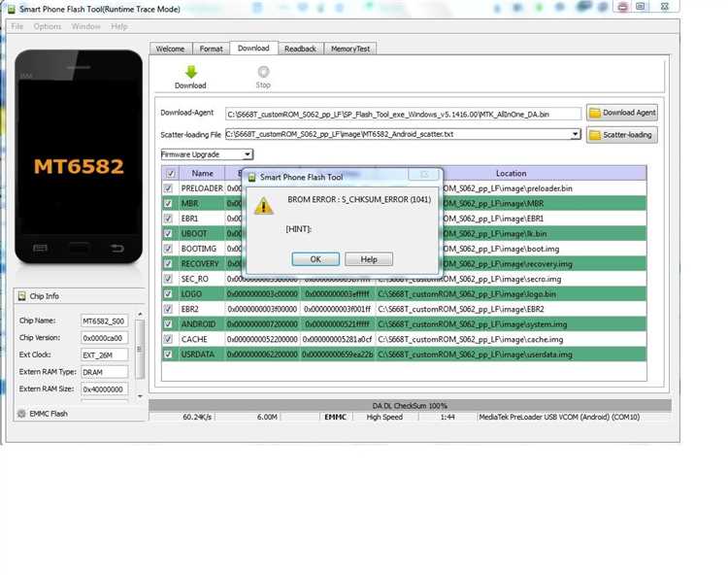Click OK in the BROM ERROR dialog

tap(315, 259)
